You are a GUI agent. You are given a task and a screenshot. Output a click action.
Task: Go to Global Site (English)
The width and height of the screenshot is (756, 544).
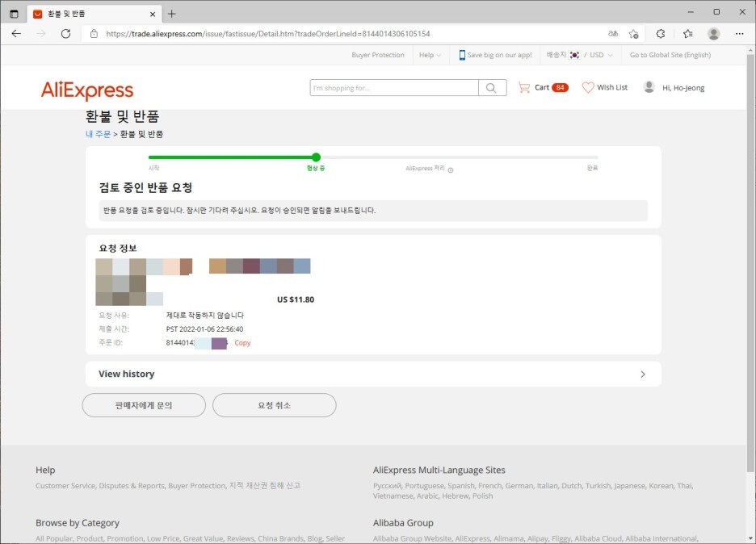[x=670, y=55]
